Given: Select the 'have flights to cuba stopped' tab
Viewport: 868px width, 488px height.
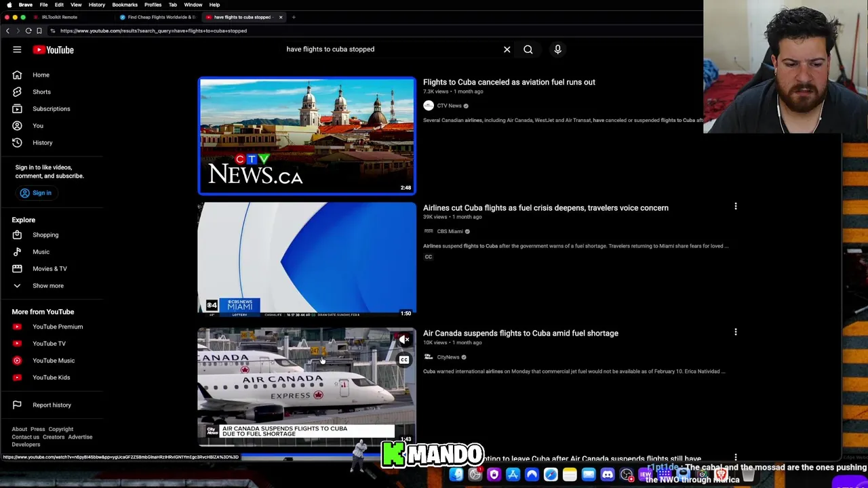Looking at the screenshot, I should coord(242,17).
